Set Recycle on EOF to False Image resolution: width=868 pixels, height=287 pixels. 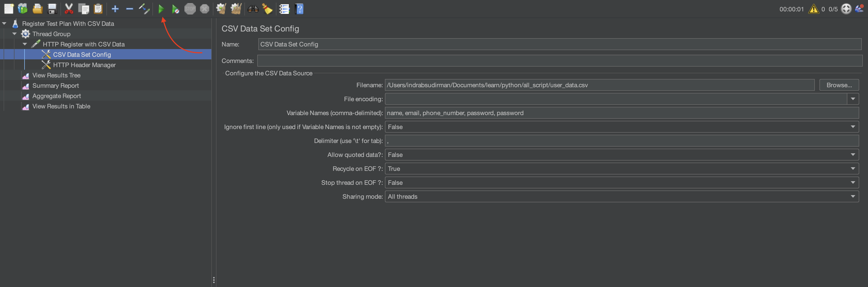(853, 169)
